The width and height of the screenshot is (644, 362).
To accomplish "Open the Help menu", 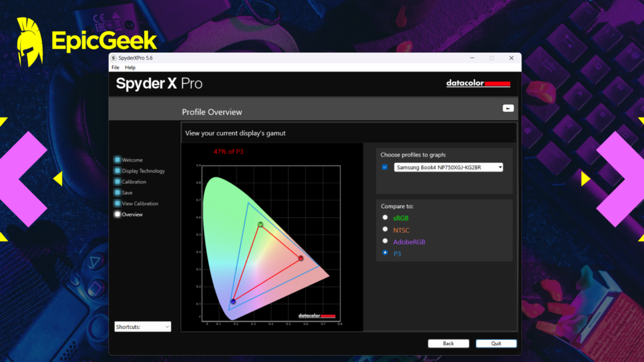I will (130, 67).
